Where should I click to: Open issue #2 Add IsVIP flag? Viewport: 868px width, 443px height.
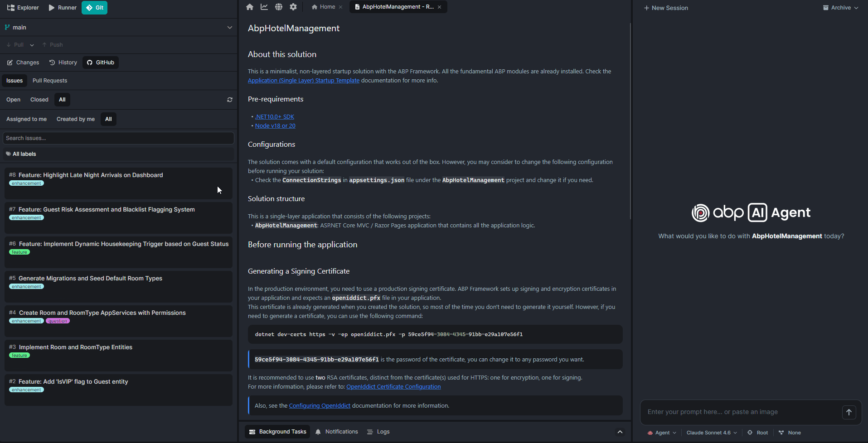coord(118,390)
